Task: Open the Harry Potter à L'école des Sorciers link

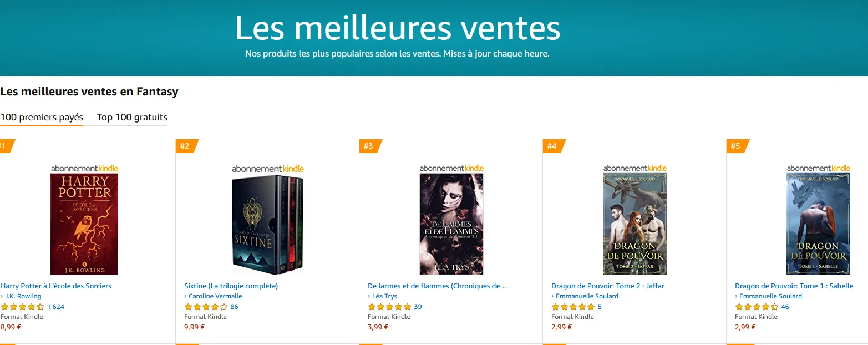Action: pos(56,286)
